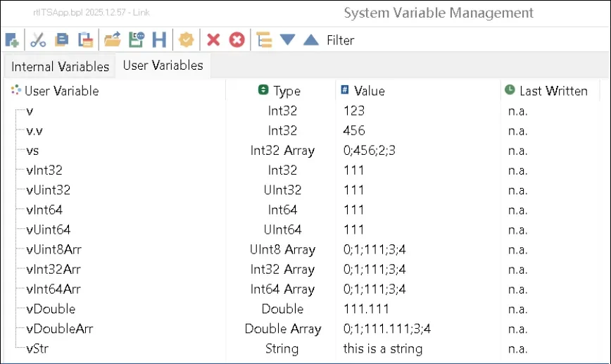Click the blue up triangle icon
The width and height of the screenshot is (611, 364).
[311, 40]
